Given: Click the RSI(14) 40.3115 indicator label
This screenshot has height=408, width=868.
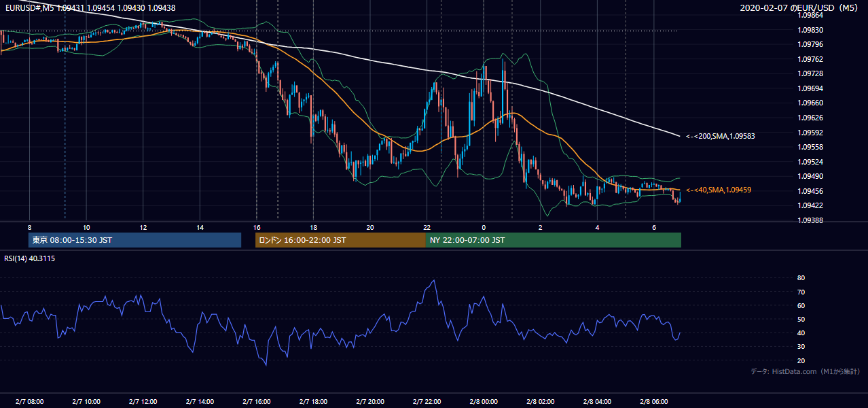Looking at the screenshot, I should [30, 258].
